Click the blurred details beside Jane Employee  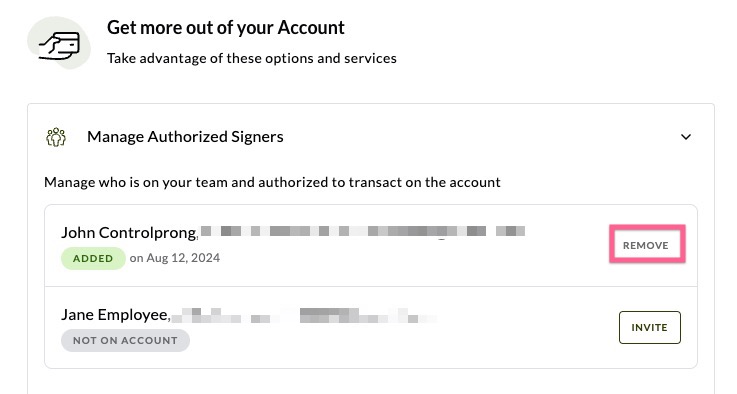304,315
